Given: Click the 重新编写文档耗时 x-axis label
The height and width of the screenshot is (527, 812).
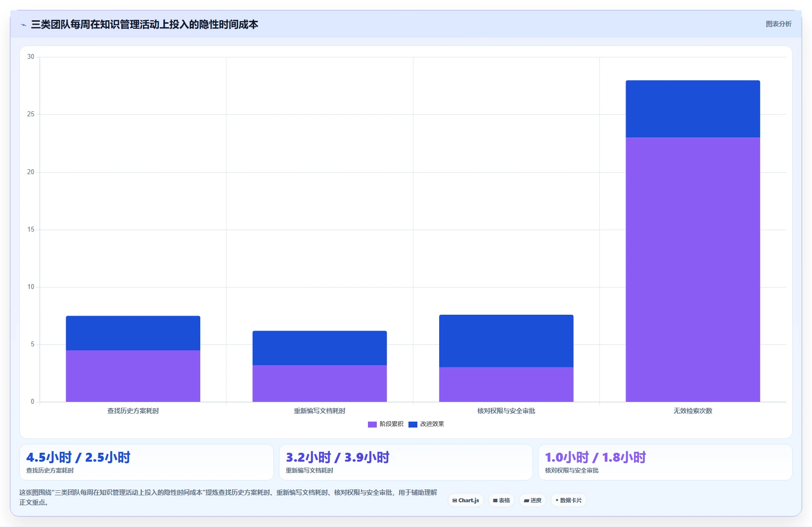Looking at the screenshot, I should tap(319, 411).
